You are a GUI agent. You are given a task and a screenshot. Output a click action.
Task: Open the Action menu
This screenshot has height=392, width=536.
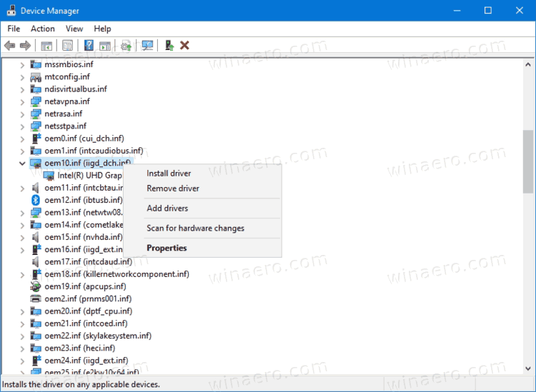(x=42, y=29)
